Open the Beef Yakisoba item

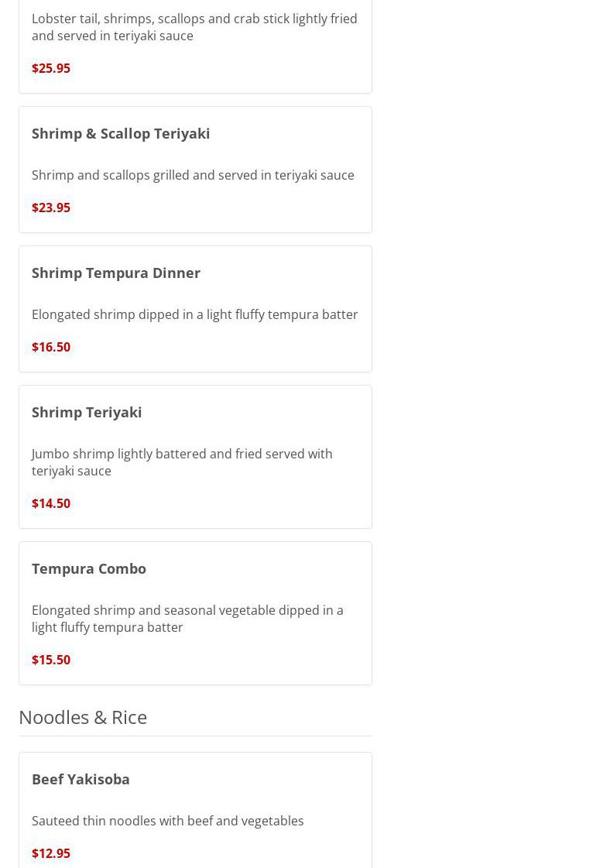(x=80, y=780)
